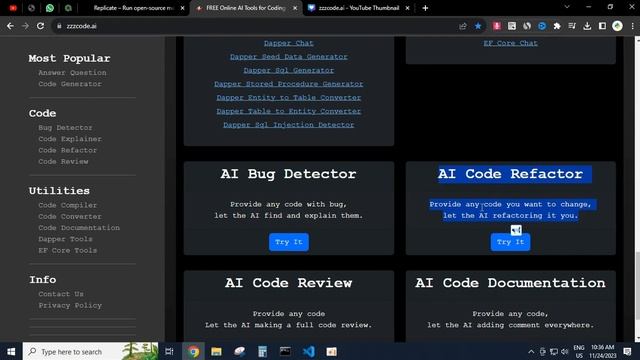Open Code Refactor sidebar link
Screen dimensions: 640x360
pyautogui.click(x=67, y=150)
